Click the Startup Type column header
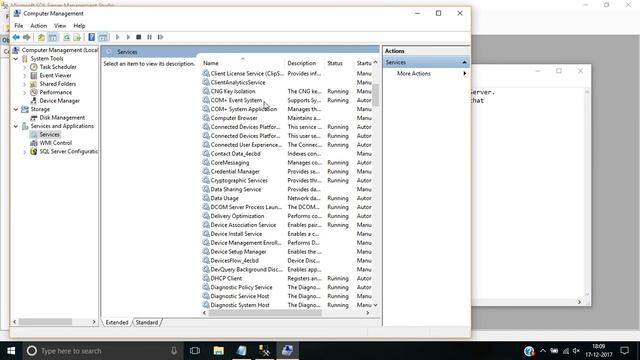The height and width of the screenshot is (360, 640). 363,63
